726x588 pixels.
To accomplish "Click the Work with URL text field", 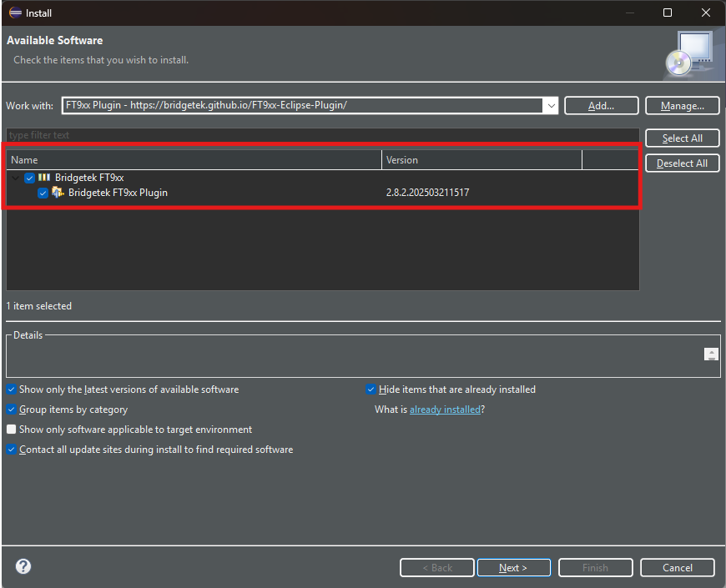I will point(303,105).
